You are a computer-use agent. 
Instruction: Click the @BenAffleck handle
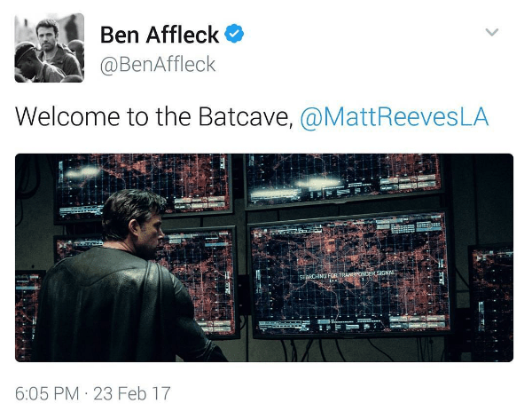(158, 64)
